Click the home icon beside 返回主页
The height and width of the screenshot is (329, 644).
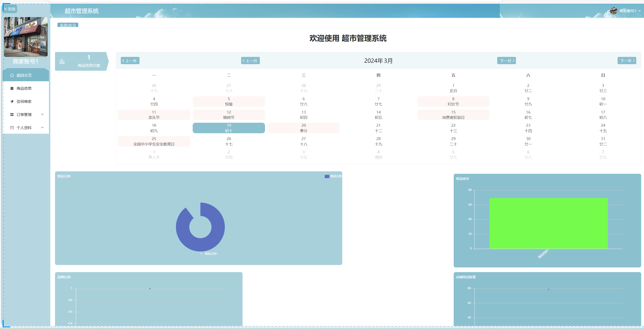point(12,75)
